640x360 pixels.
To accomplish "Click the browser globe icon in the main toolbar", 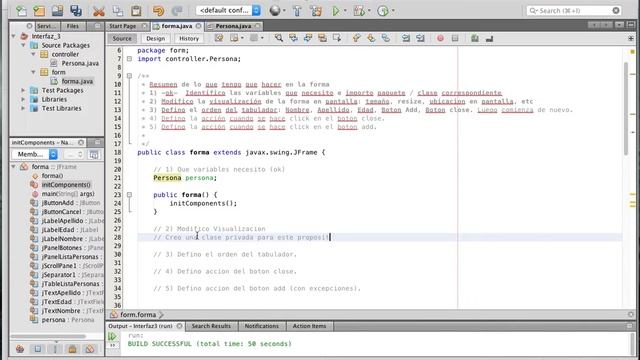I will [x=275, y=11].
